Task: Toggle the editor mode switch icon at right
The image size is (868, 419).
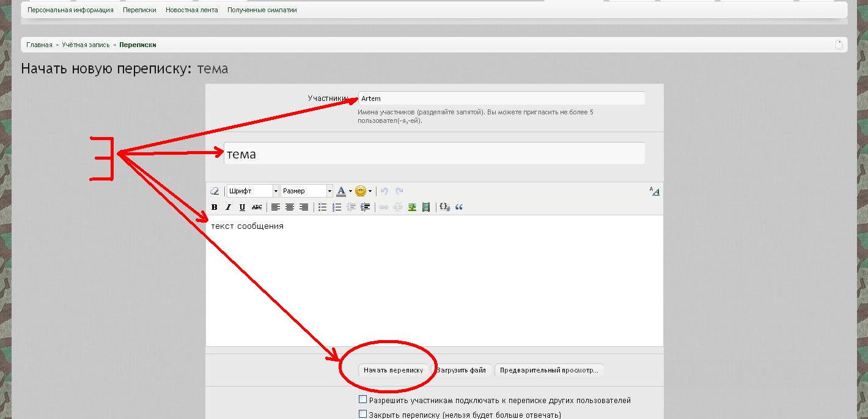Action: click(x=654, y=191)
